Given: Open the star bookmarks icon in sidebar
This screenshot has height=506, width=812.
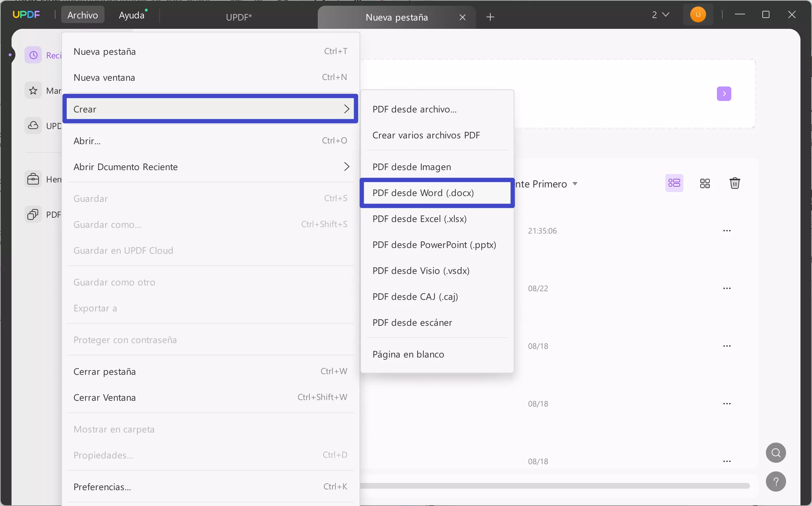Looking at the screenshot, I should (x=33, y=90).
